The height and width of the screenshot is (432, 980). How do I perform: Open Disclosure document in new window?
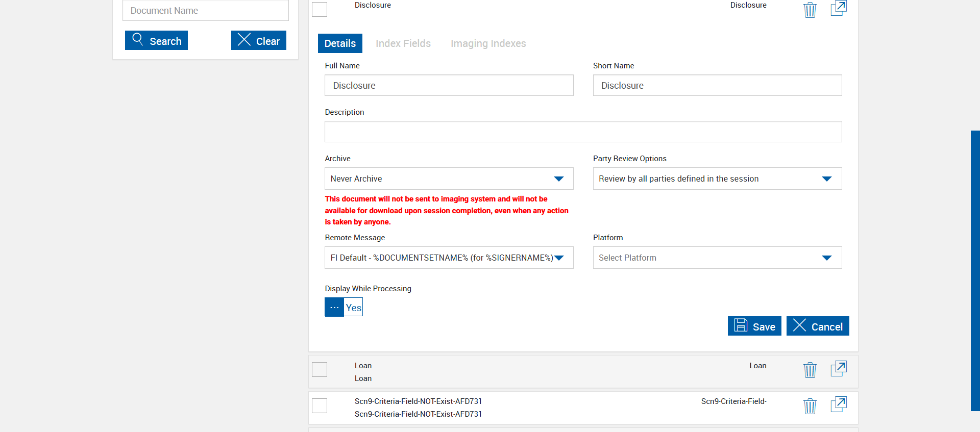839,9
